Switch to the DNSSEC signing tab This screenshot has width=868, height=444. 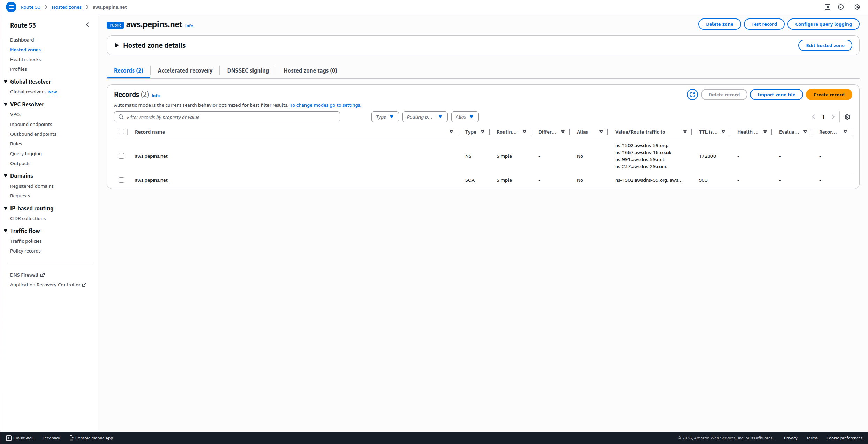(x=248, y=70)
